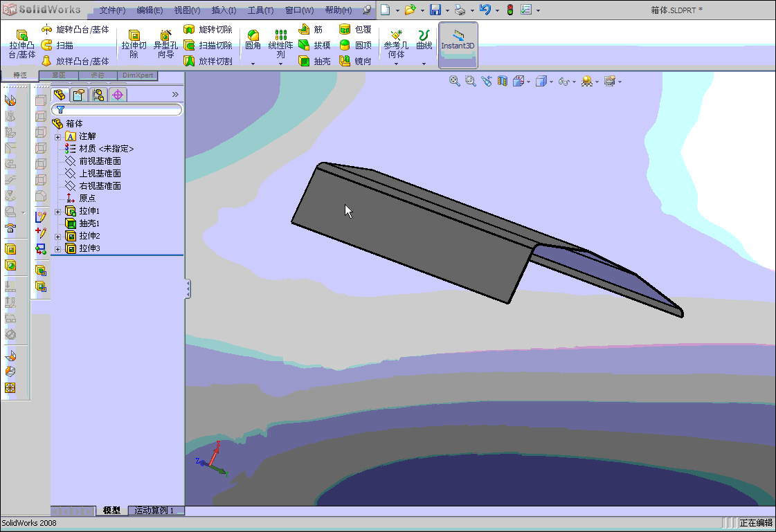Click the Options icon in title bar
776x532 pixels.
pyautogui.click(x=526, y=10)
